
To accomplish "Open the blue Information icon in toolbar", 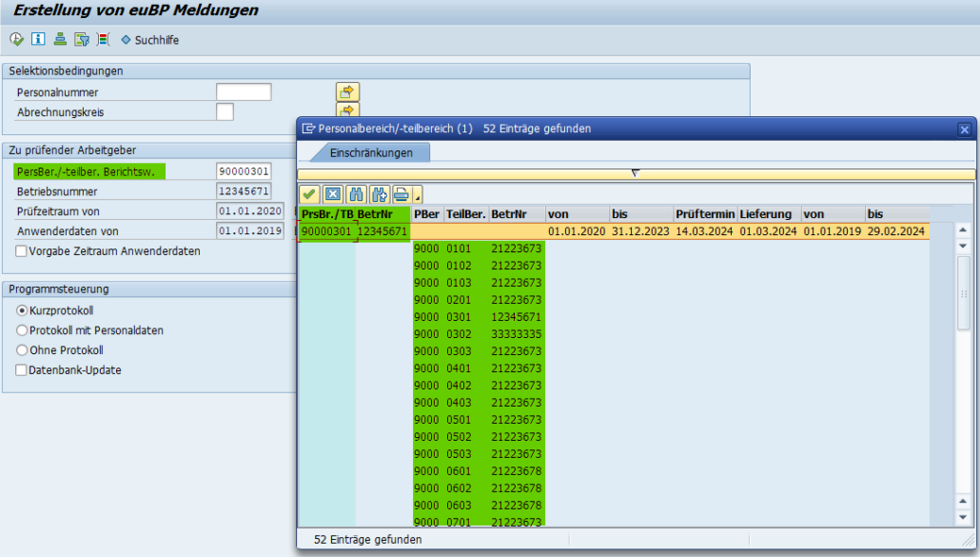I will coord(38,39).
